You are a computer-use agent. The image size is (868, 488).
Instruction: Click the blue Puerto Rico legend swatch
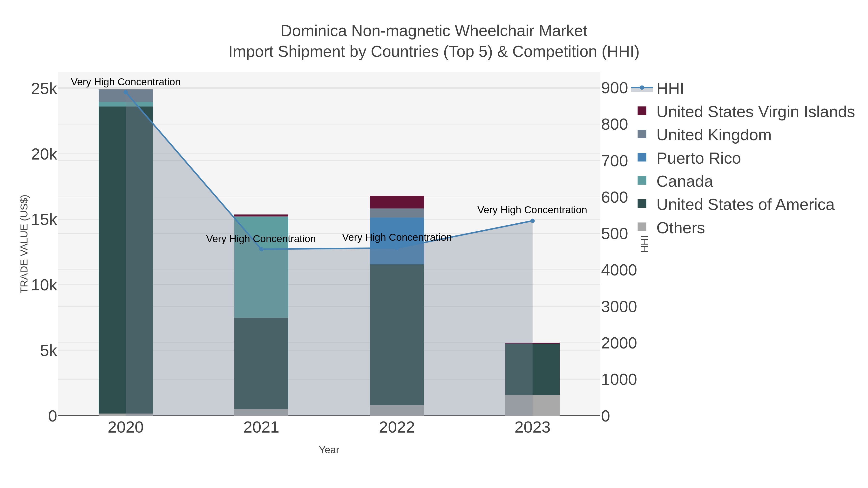pos(642,157)
